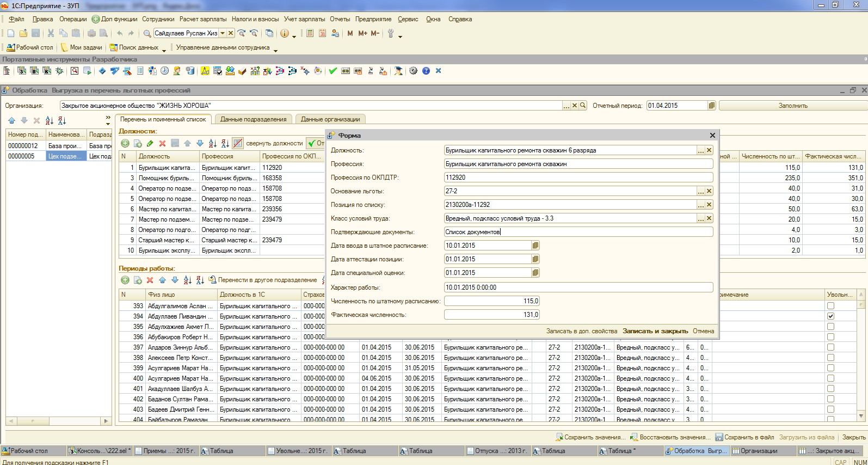The image size is (868, 465).
Task: Open the Отчеты menu
Action: coord(340,19)
